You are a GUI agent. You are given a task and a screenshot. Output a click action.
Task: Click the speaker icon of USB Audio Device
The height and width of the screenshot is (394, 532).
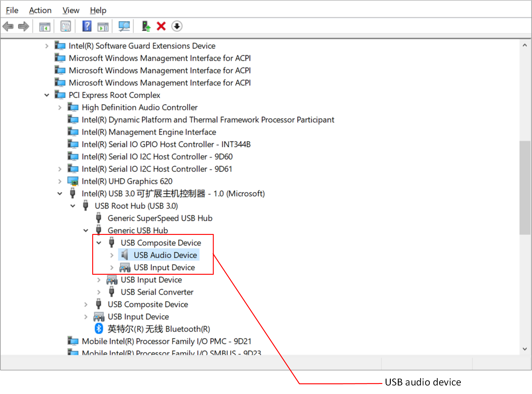coord(124,255)
